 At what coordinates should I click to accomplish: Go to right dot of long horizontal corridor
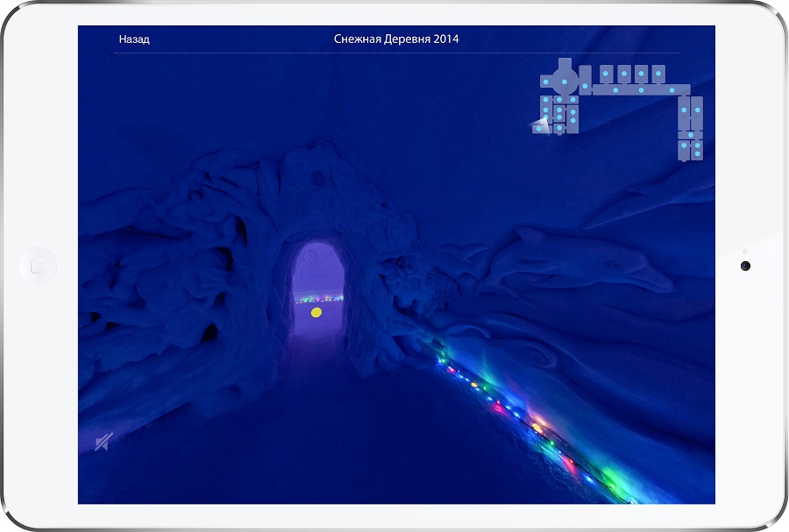[672, 90]
